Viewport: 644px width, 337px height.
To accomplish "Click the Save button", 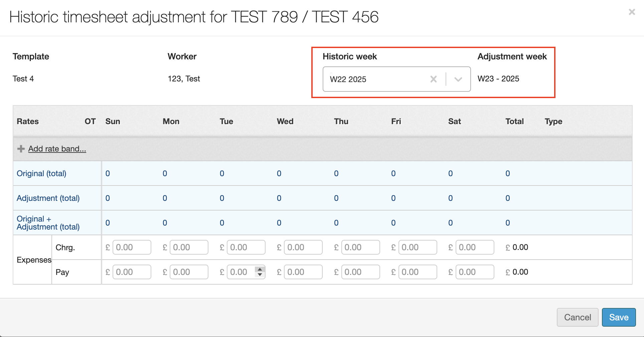I will [x=618, y=317].
